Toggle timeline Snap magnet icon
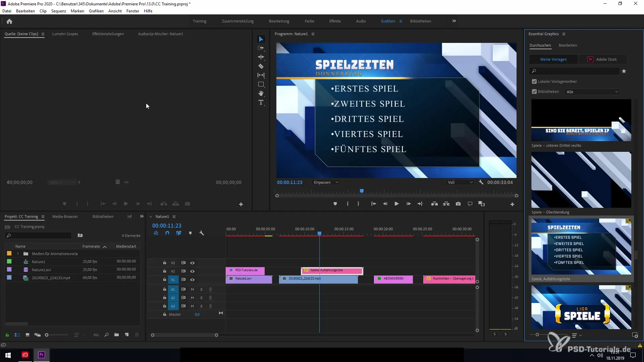Image resolution: width=644 pixels, height=362 pixels. 167,233
